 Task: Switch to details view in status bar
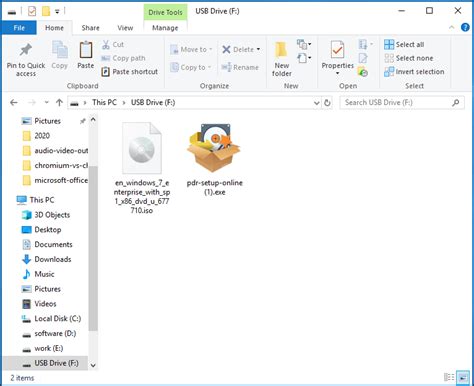449,378
